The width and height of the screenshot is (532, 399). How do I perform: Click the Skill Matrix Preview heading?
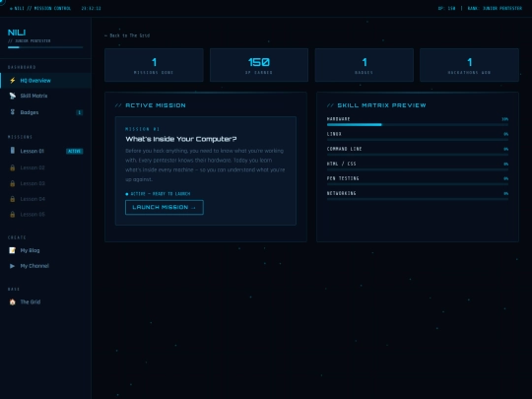pyautogui.click(x=376, y=105)
